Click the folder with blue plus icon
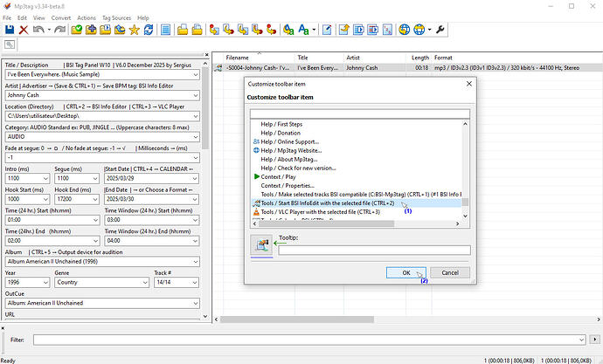 [x=91, y=30]
